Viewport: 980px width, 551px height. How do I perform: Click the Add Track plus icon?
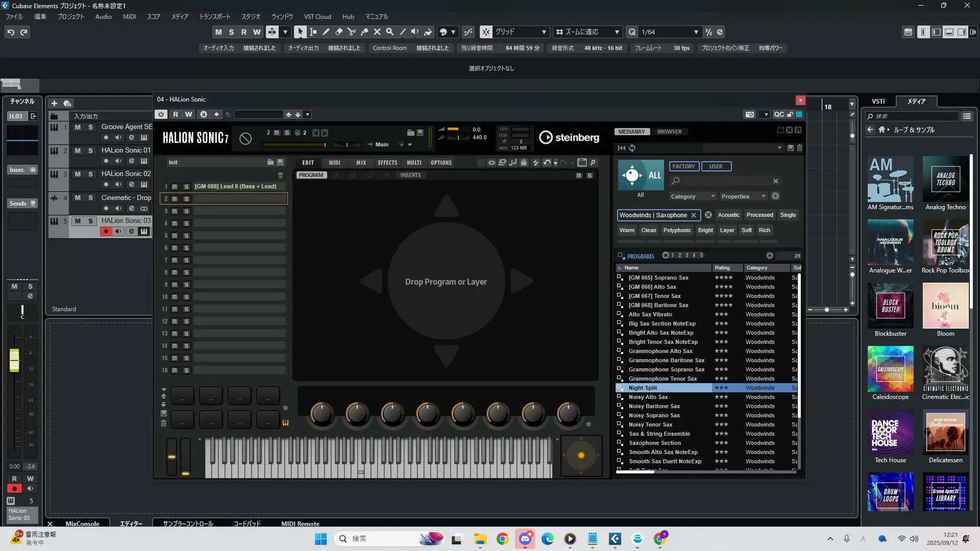click(x=54, y=103)
